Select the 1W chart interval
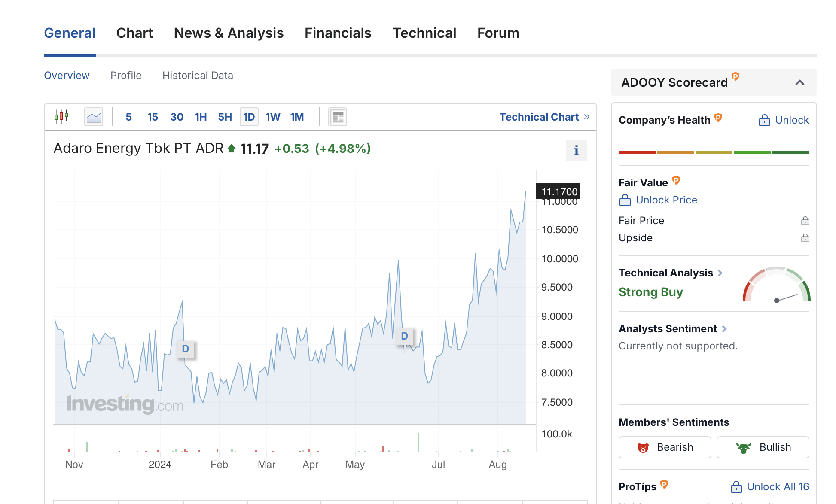Screen dimensions: 836x504 pos(272,117)
